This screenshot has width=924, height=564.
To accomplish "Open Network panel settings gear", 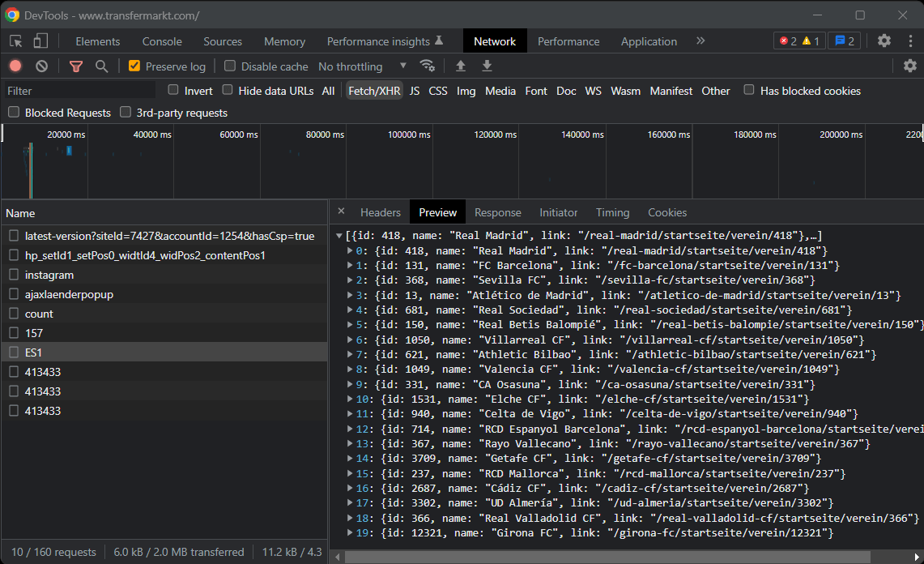I will pyautogui.click(x=910, y=66).
